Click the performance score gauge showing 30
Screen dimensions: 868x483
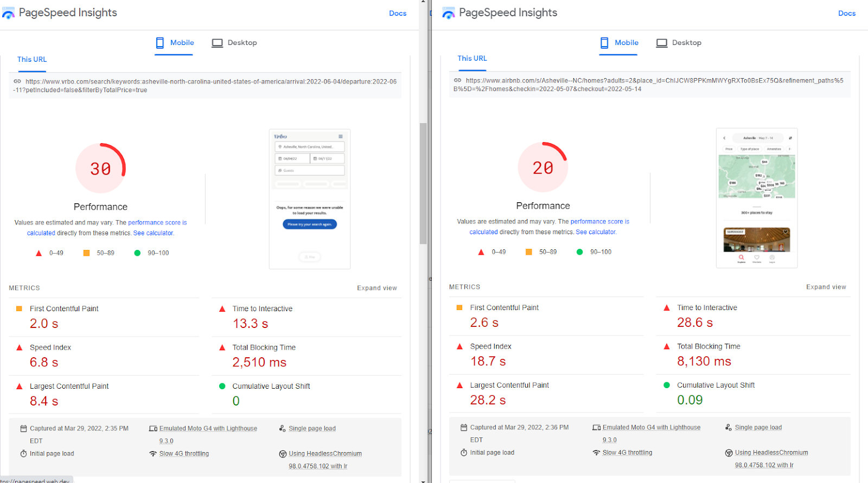100,168
